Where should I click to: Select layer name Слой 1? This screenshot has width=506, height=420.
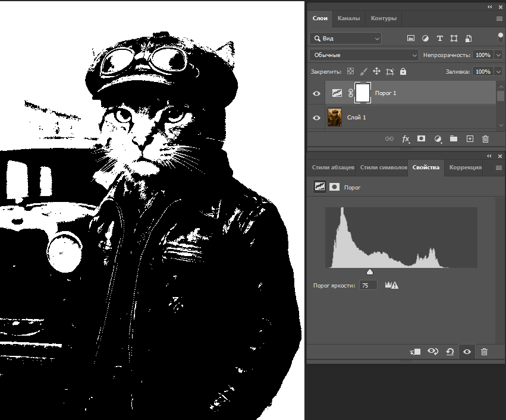[356, 118]
